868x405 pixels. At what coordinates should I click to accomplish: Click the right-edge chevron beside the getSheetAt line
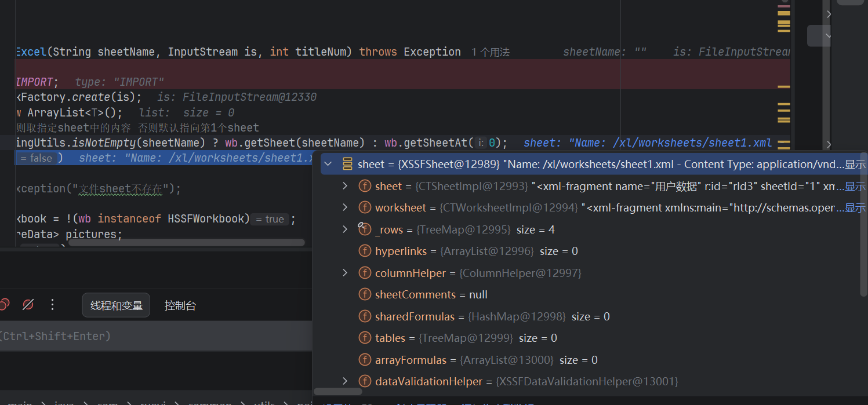coord(829,144)
